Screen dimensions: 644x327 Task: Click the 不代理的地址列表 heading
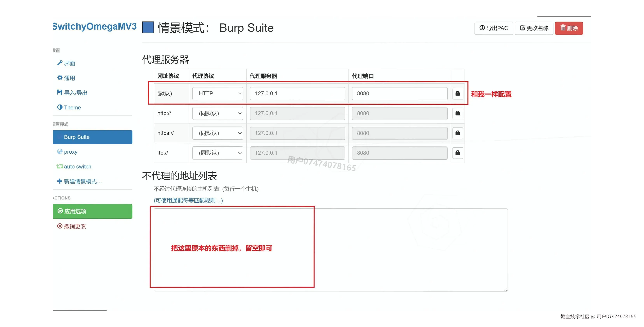coord(179,176)
